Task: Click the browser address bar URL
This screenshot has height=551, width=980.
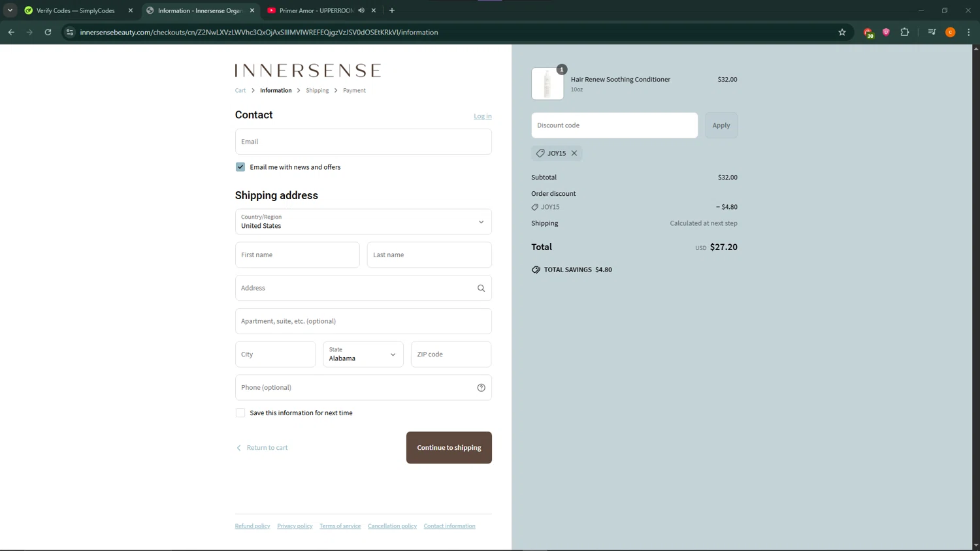Action: pyautogui.click(x=259, y=32)
